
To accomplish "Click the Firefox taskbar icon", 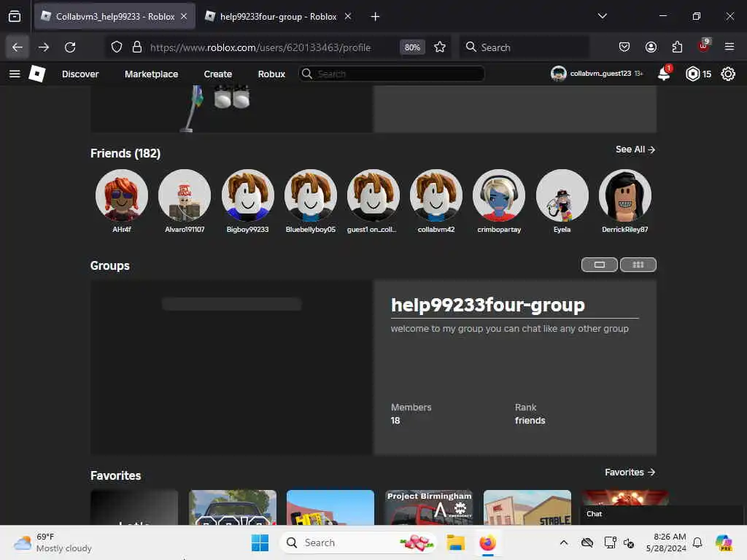I will 487,542.
